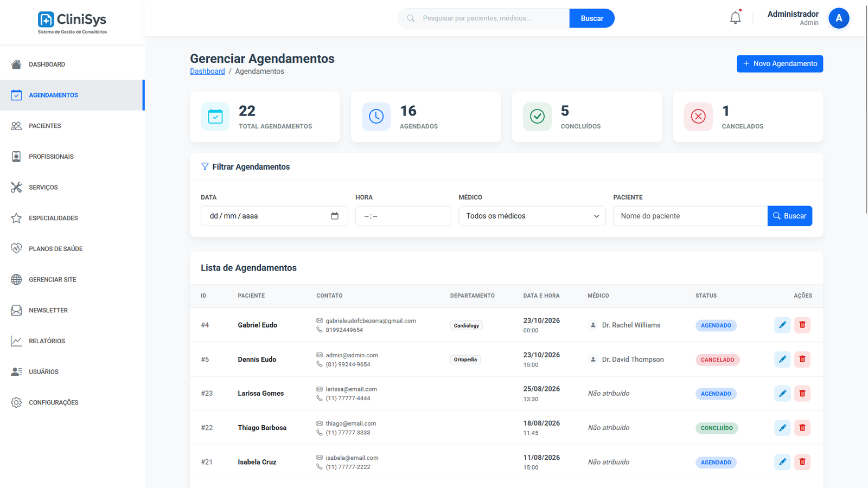Click the trash icon for Isabela Cruz
The image size is (868, 488).
pyautogui.click(x=802, y=461)
